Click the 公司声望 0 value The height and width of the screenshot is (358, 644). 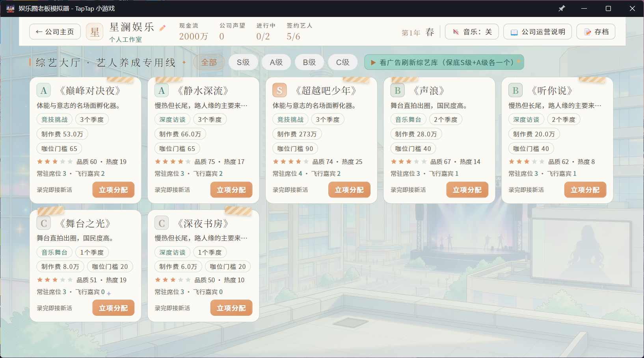[222, 36]
